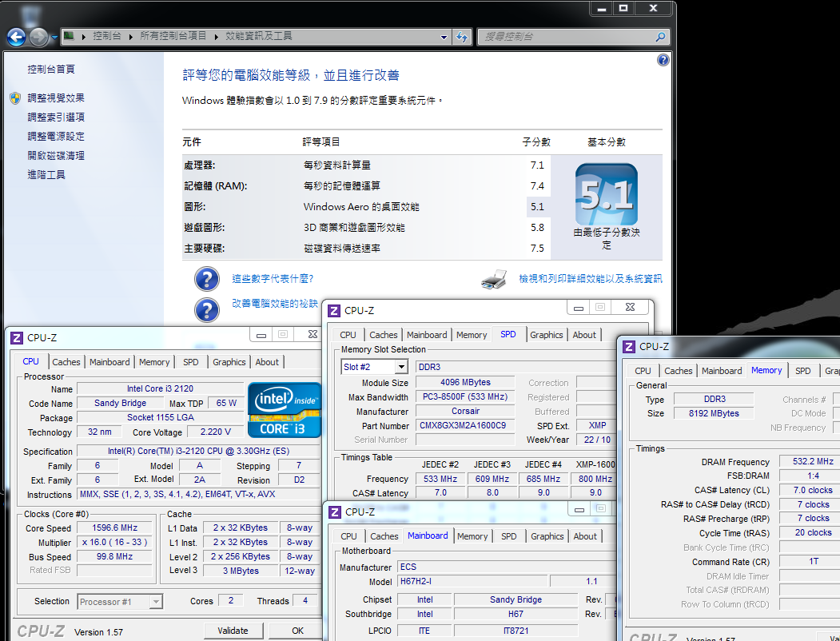840x641 pixels.
Task: Open the address bar history dropdown arrow
Action: tap(444, 37)
